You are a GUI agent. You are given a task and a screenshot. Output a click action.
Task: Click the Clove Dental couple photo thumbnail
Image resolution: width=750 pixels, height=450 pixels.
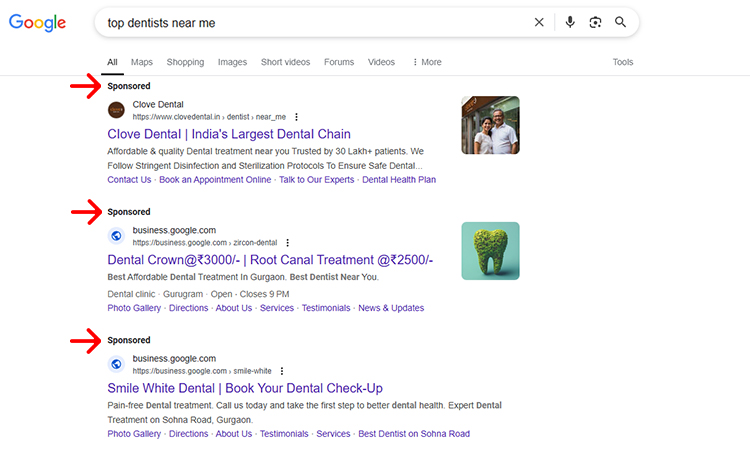tap(490, 125)
